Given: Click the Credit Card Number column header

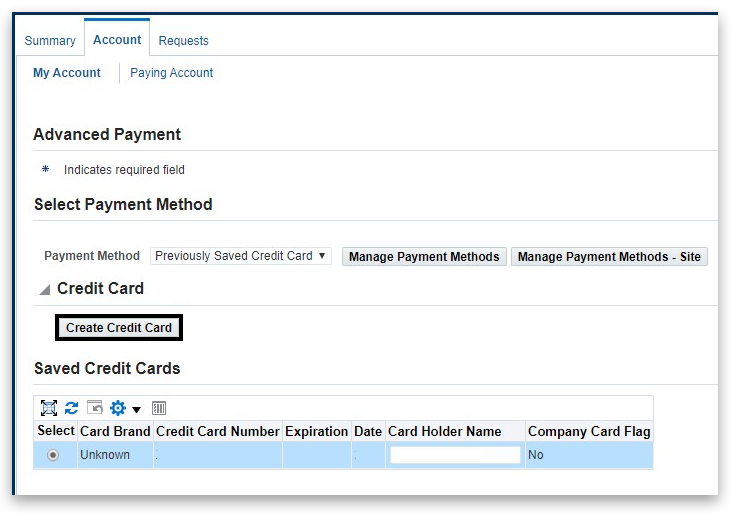Looking at the screenshot, I should coord(217,431).
